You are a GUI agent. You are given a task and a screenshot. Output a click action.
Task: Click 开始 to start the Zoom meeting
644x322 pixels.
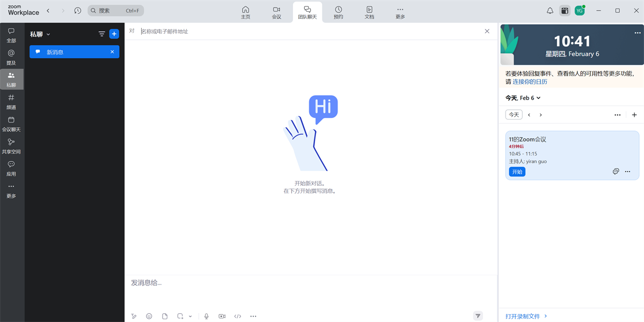517,171
